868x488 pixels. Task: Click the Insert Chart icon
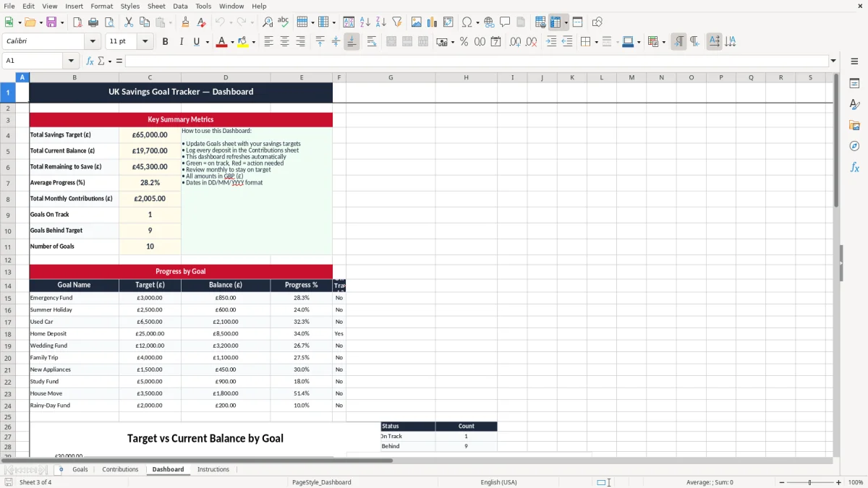click(x=433, y=22)
